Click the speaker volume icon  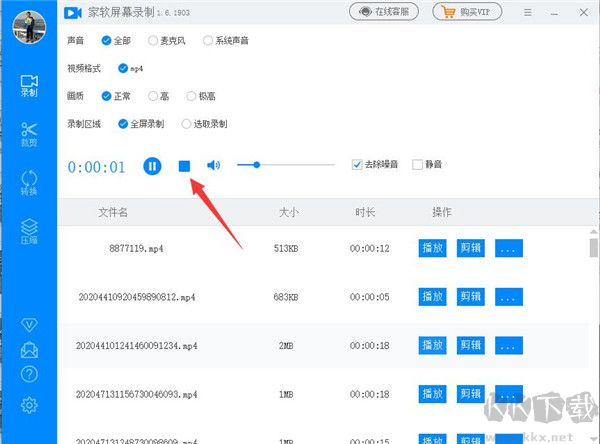pyautogui.click(x=213, y=166)
